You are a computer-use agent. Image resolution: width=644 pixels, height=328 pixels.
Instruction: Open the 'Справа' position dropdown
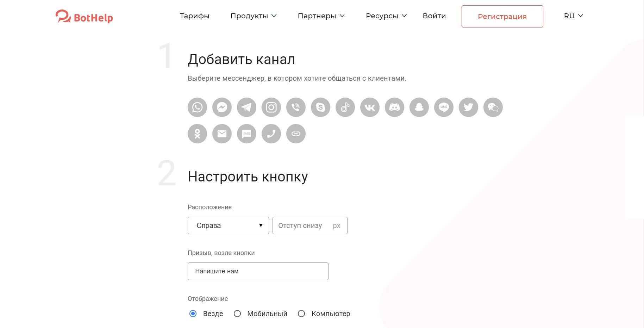point(228,225)
